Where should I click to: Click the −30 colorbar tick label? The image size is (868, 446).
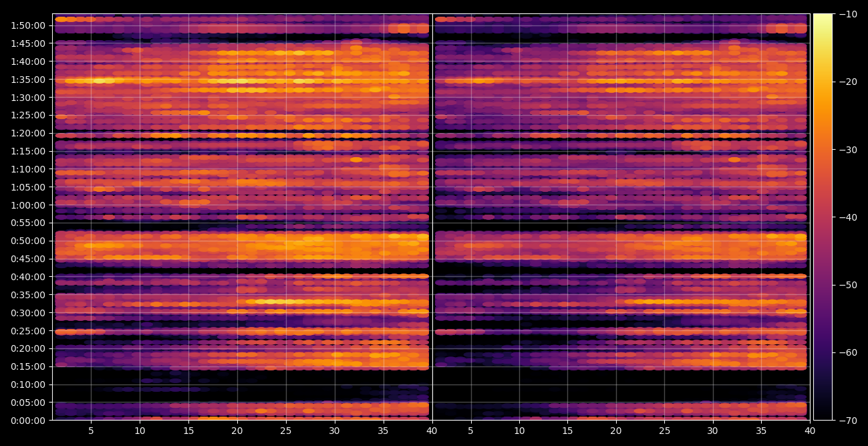pos(848,150)
